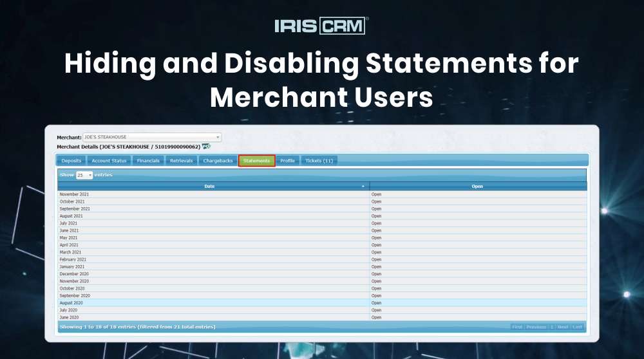Open the June 2021 statement
644x359 pixels.
click(x=376, y=230)
